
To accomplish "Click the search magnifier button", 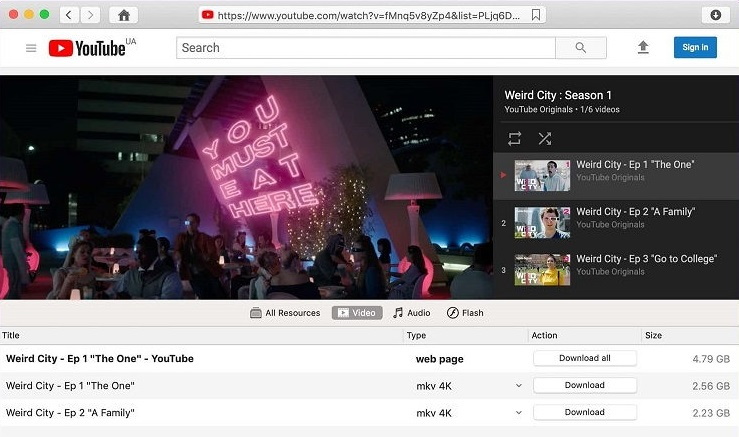I will (581, 48).
